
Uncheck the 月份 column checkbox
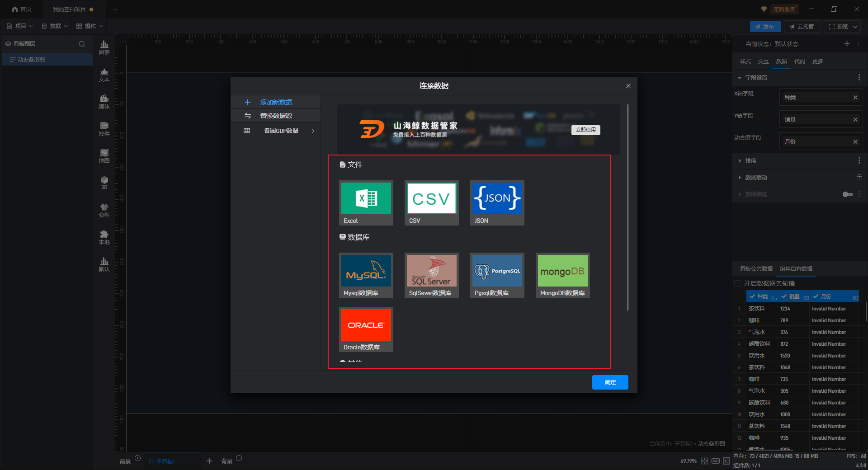pos(816,296)
